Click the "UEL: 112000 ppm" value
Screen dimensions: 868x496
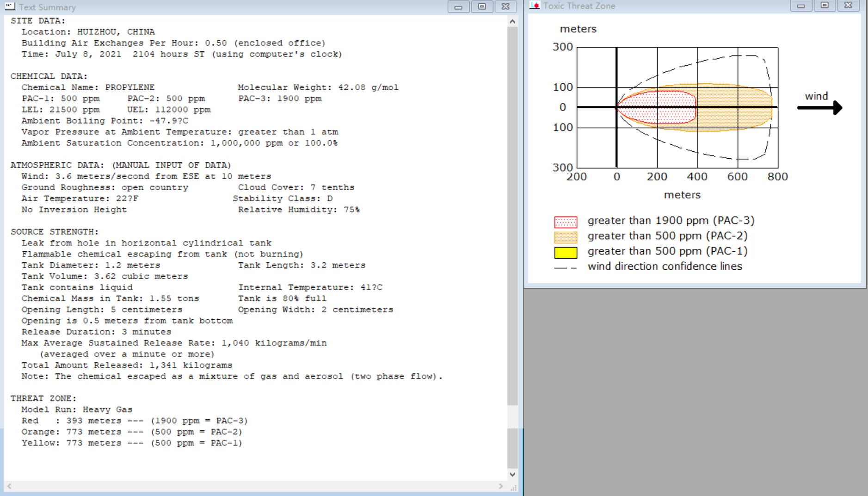[x=169, y=110]
